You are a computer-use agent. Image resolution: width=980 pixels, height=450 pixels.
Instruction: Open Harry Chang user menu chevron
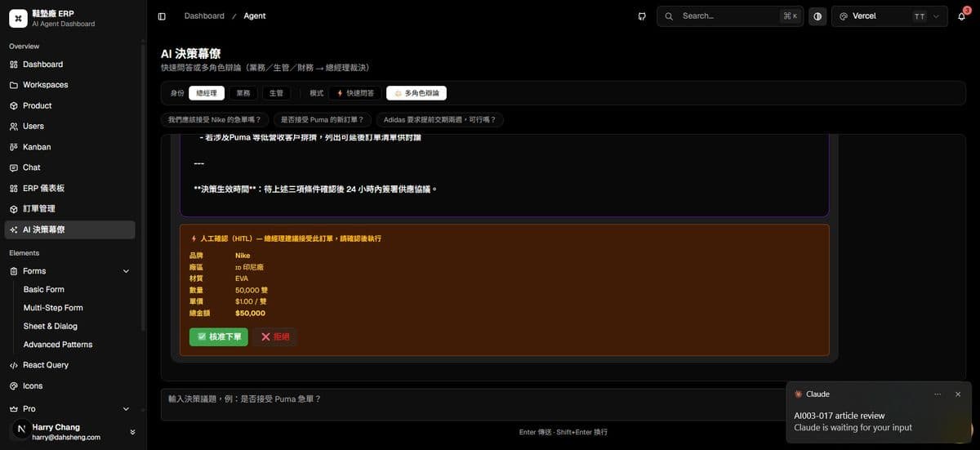tap(132, 432)
